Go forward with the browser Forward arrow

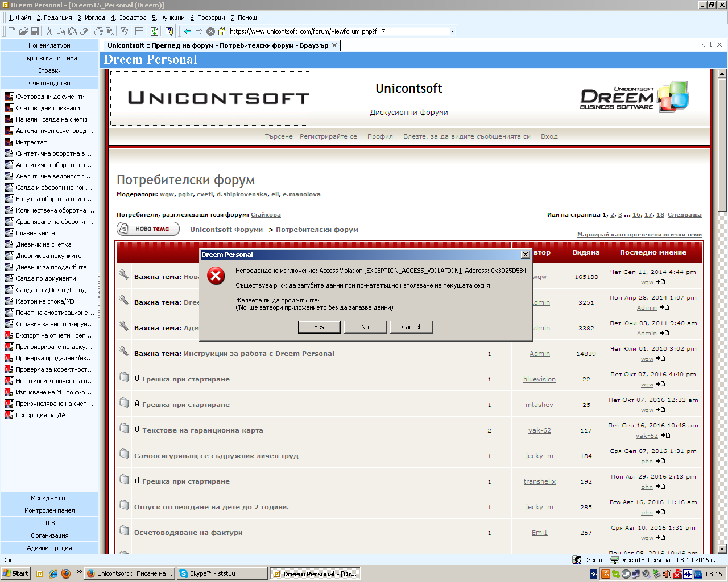click(199, 31)
